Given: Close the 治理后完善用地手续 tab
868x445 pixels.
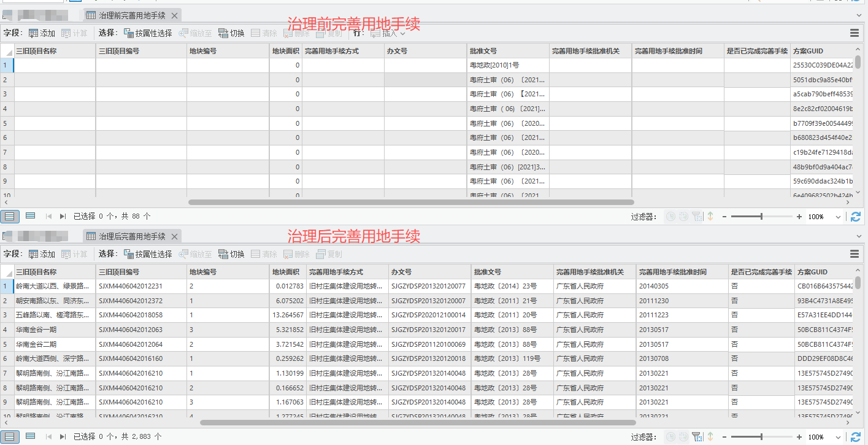Looking at the screenshot, I should (174, 236).
